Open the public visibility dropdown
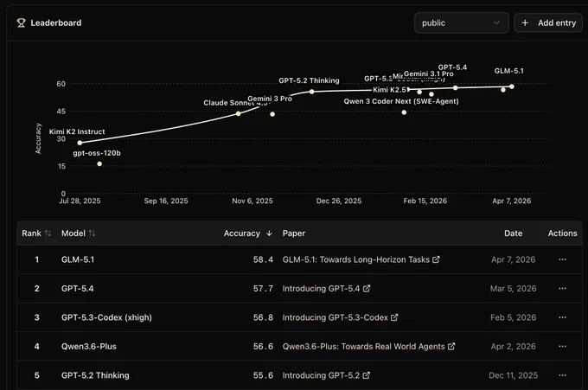This screenshot has width=588, height=390. [x=461, y=22]
